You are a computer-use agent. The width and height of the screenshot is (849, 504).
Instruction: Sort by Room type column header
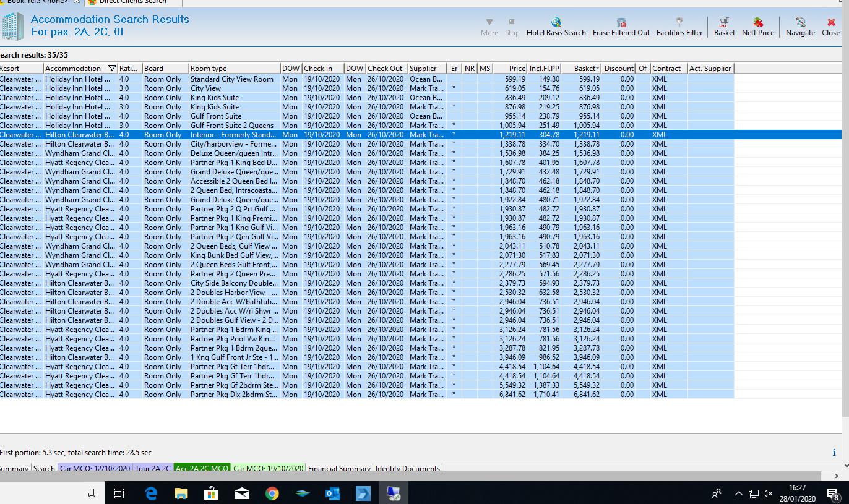pos(234,69)
